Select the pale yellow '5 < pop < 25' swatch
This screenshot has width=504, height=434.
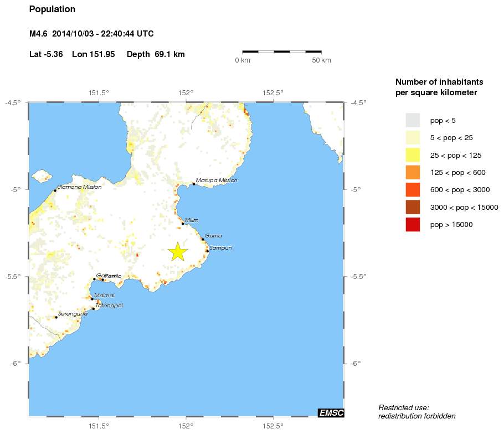click(x=413, y=137)
